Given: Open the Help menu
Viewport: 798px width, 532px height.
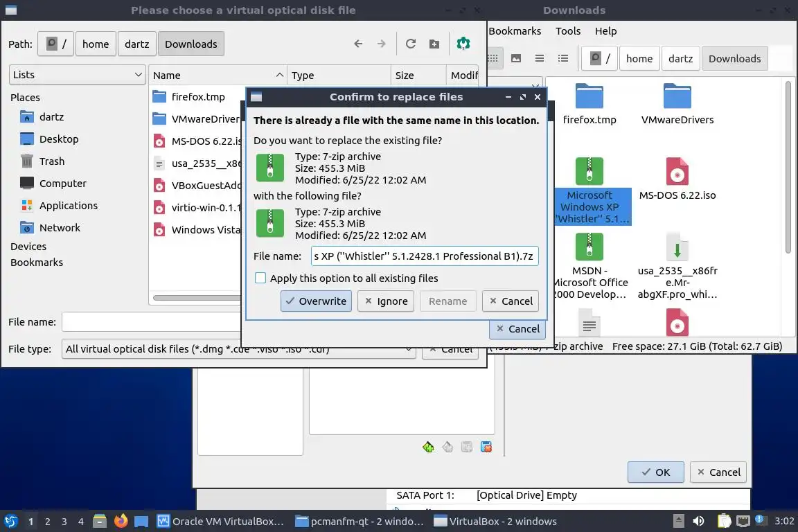Looking at the screenshot, I should pyautogui.click(x=605, y=31).
